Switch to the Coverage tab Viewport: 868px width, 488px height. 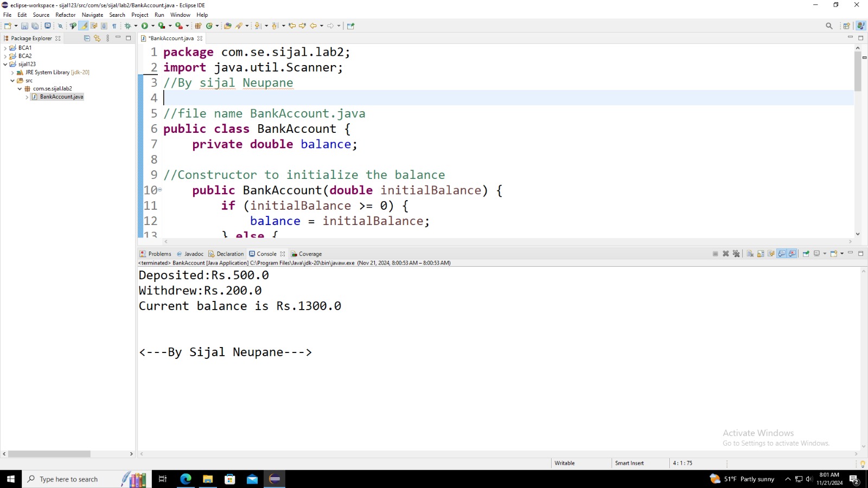point(307,254)
